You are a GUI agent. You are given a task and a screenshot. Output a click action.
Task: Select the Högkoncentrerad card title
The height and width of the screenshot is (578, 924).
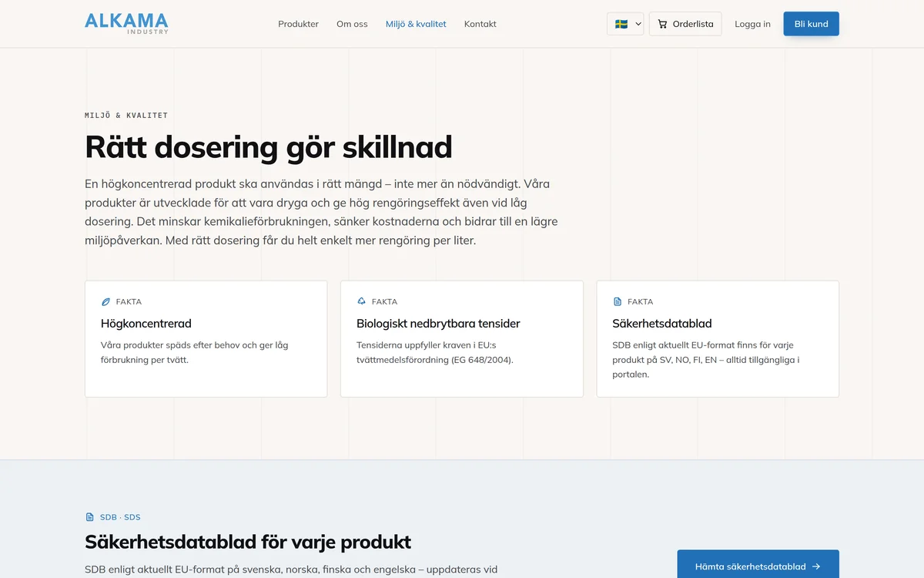pos(146,324)
